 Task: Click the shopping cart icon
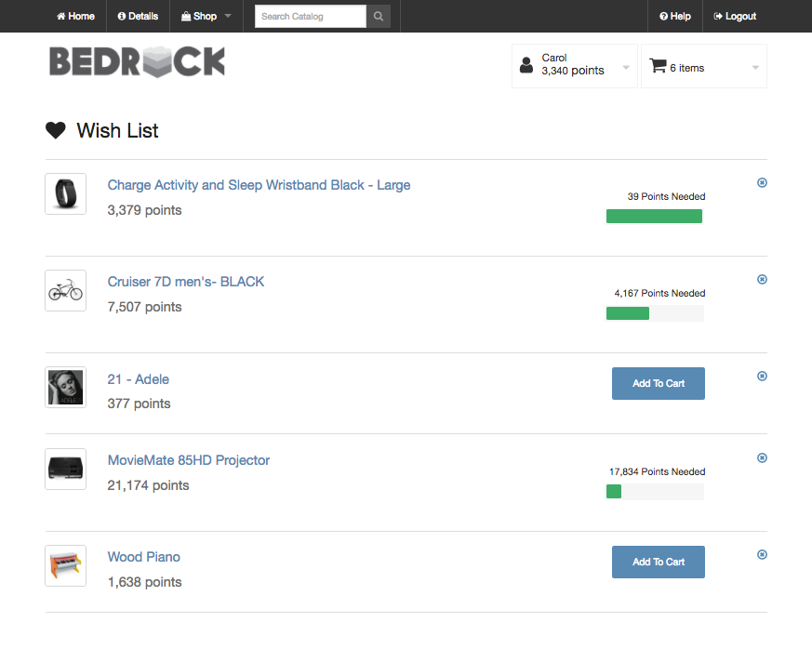(658, 66)
